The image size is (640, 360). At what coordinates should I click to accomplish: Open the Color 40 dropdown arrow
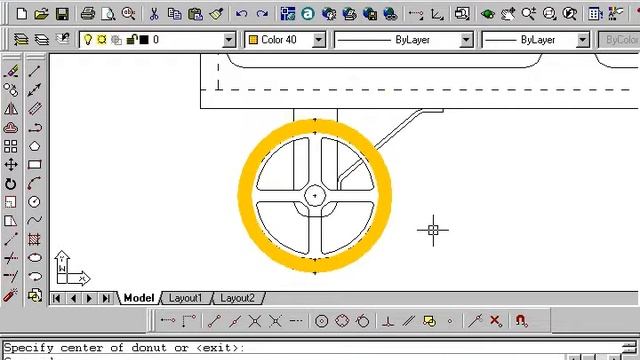click(x=318, y=40)
